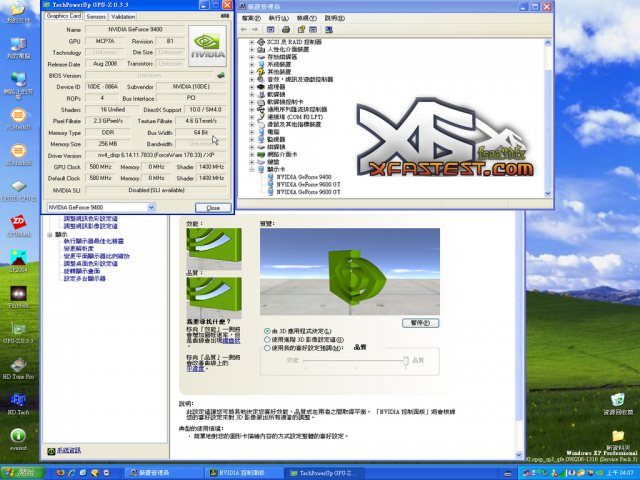Click the 變更解析度 link in NVIDIA panel
This screenshot has height=480, width=640.
79,248
